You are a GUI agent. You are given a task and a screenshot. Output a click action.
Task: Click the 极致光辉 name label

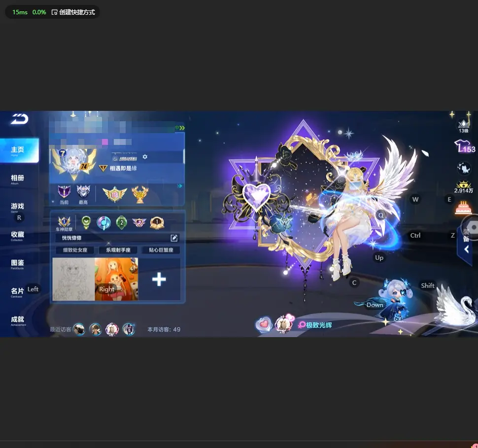319,325
